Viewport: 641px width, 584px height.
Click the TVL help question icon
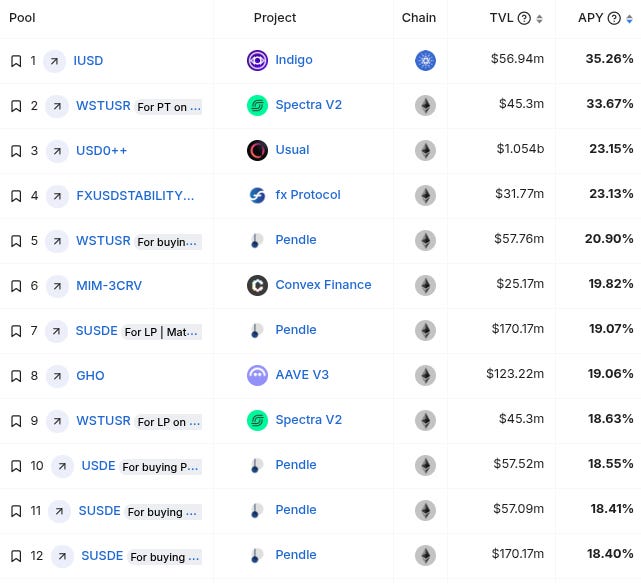(x=524, y=18)
